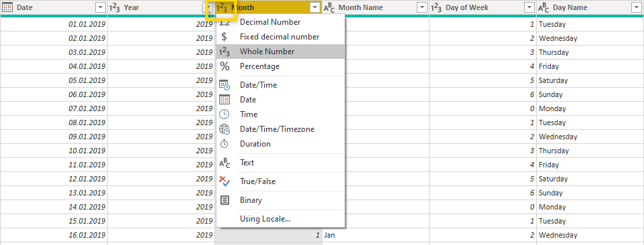Select date cell 01.01.2019

click(x=54, y=25)
